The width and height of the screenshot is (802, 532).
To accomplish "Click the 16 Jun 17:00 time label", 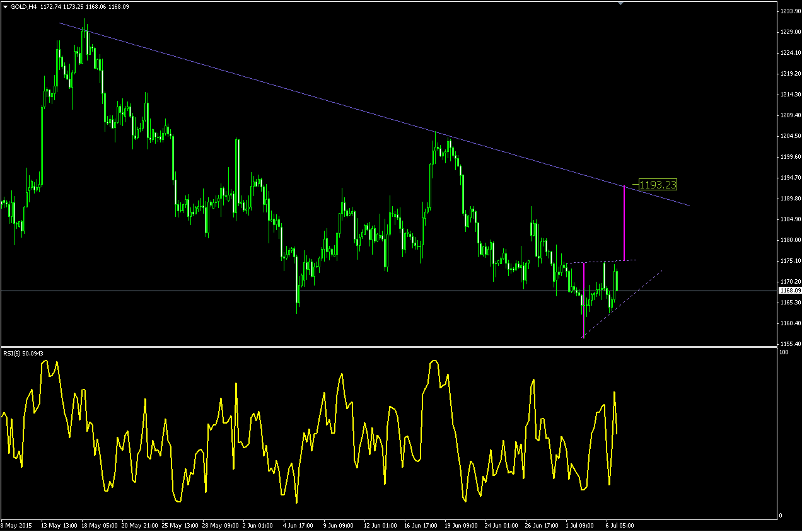I will (422, 524).
